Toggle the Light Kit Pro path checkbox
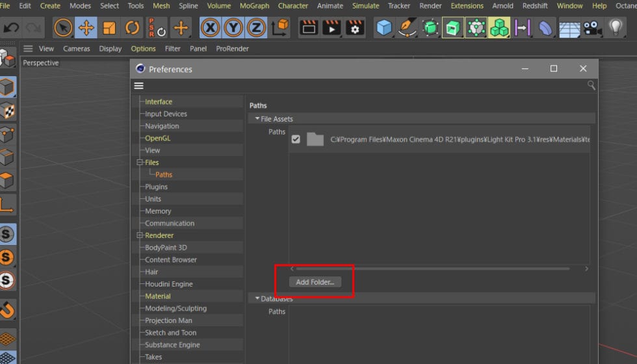Screen dimensions: 637x364 coord(296,139)
